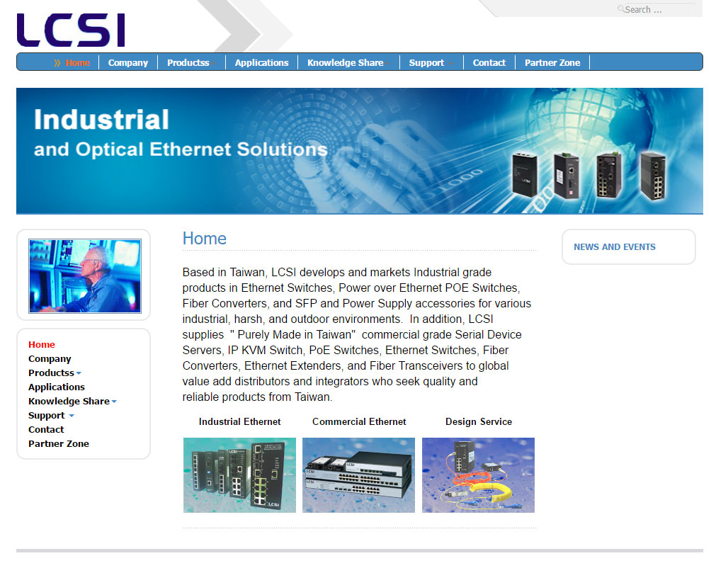Click the Industrial Ethernet heading
This screenshot has height=568, width=728.
pyautogui.click(x=239, y=421)
